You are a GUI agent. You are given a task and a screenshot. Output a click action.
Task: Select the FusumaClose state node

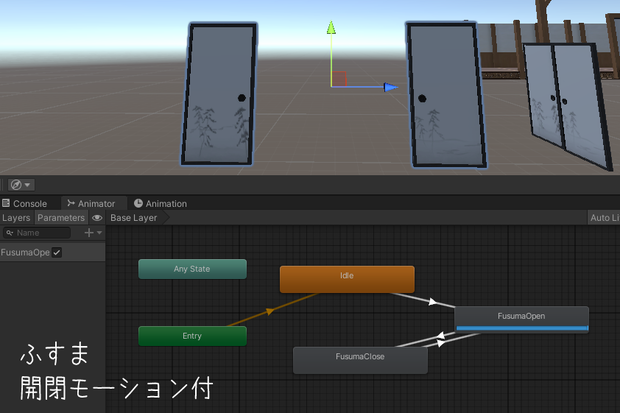click(360, 360)
